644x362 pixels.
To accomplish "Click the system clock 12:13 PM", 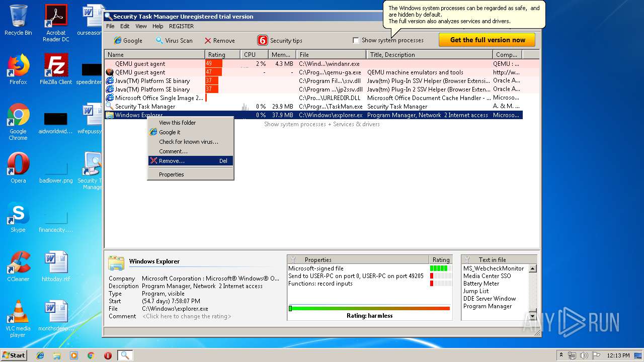I will (618, 355).
